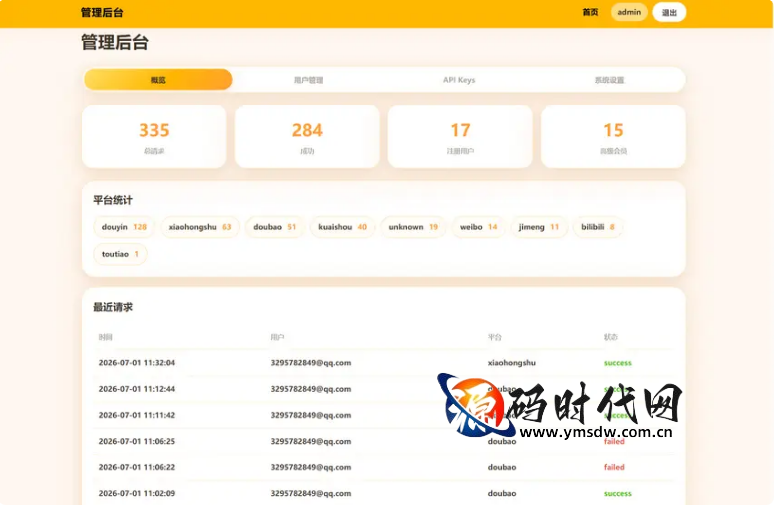775x523 pixels.
Task: Click success status in the 11:32:04 row
Action: tap(618, 363)
